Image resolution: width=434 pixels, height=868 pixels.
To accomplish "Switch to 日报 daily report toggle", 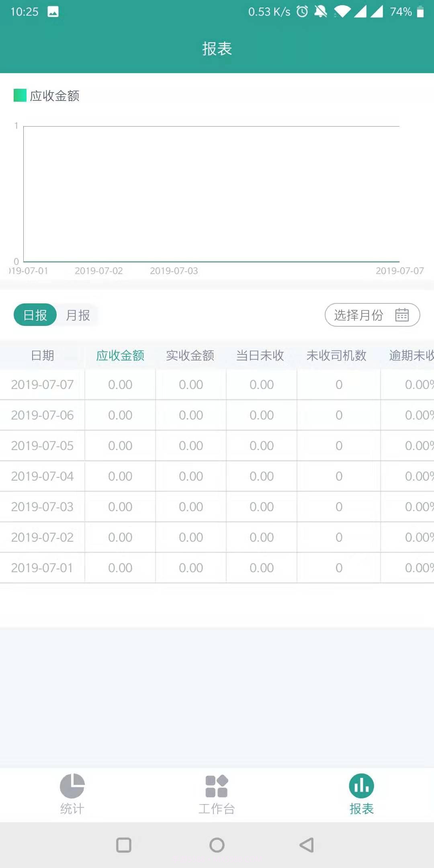I will (x=35, y=315).
